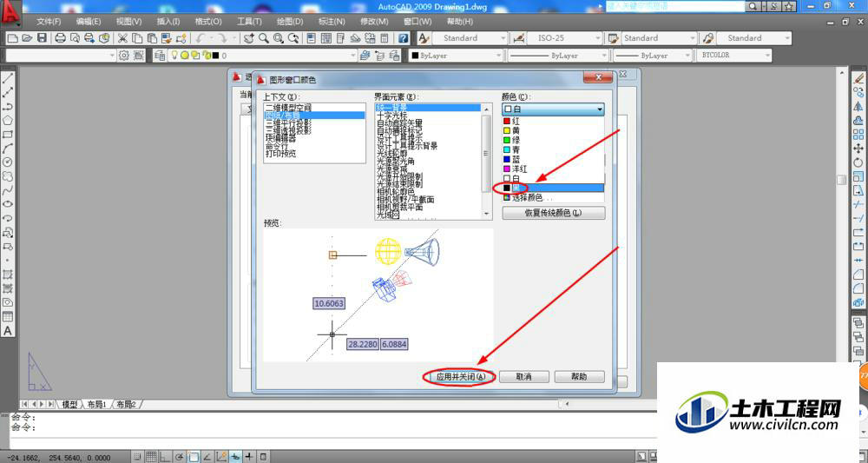Viewport: 868px width, 463px height.
Task: Cut selection with the scissors icon
Action: [x=122, y=38]
